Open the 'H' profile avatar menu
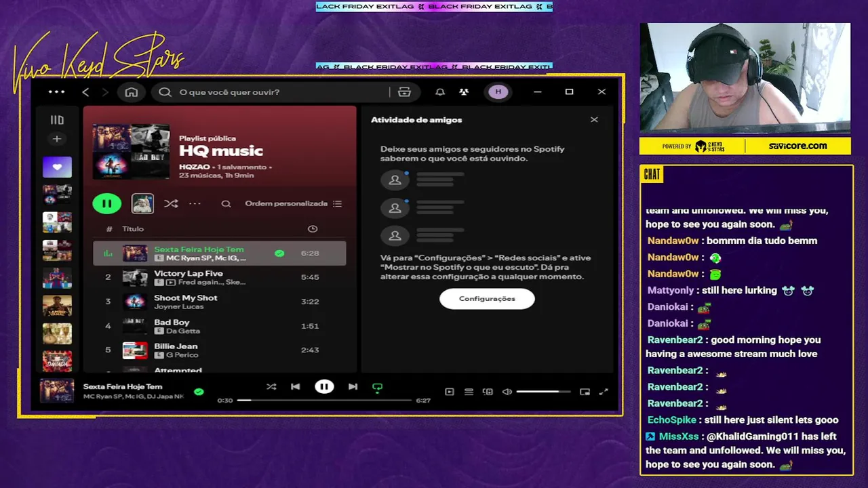Screen dimensions: 868x488 click(498, 92)
